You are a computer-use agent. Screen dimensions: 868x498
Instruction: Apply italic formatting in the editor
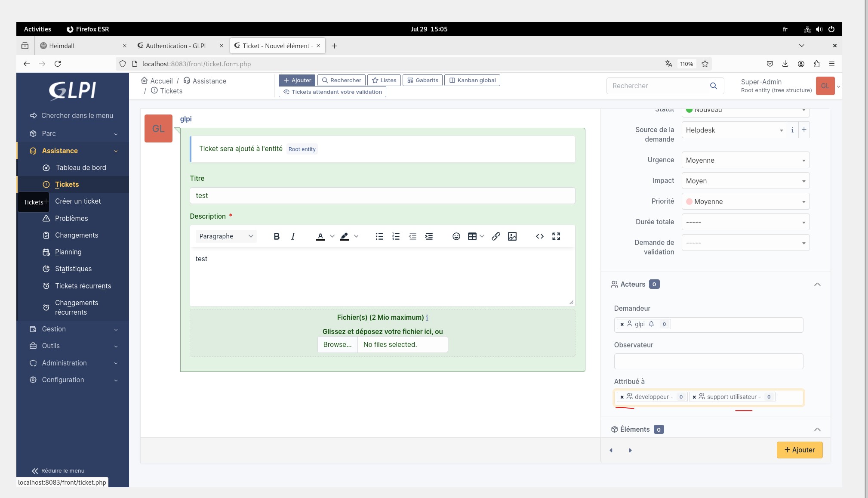pyautogui.click(x=293, y=236)
